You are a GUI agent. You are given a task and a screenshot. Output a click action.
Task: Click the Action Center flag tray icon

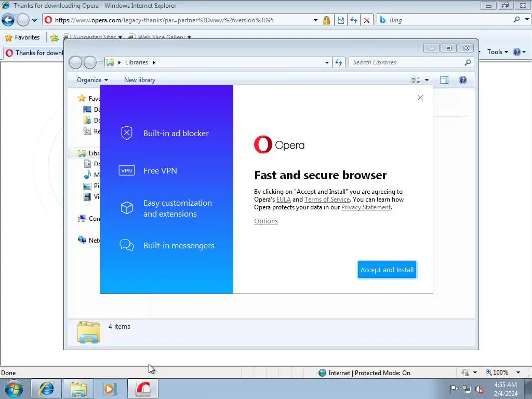pos(454,389)
